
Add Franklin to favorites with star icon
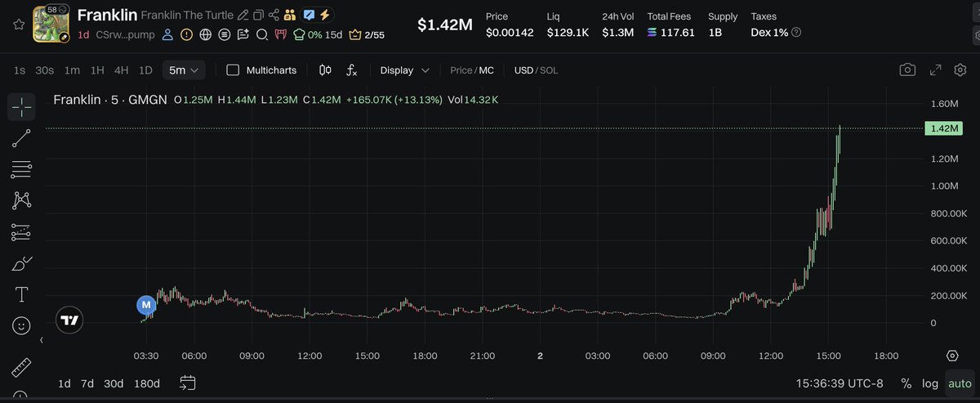click(x=19, y=25)
